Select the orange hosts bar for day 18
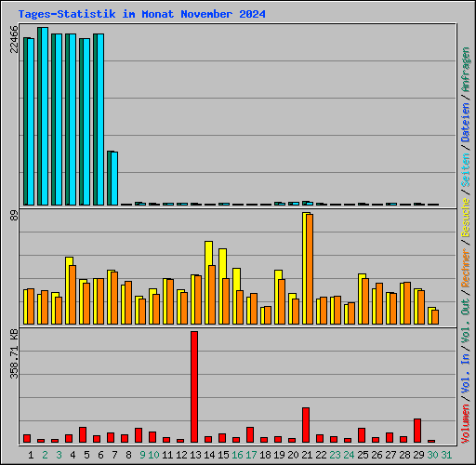Screen dimensions: 476x465 pyautogui.click(x=268, y=315)
